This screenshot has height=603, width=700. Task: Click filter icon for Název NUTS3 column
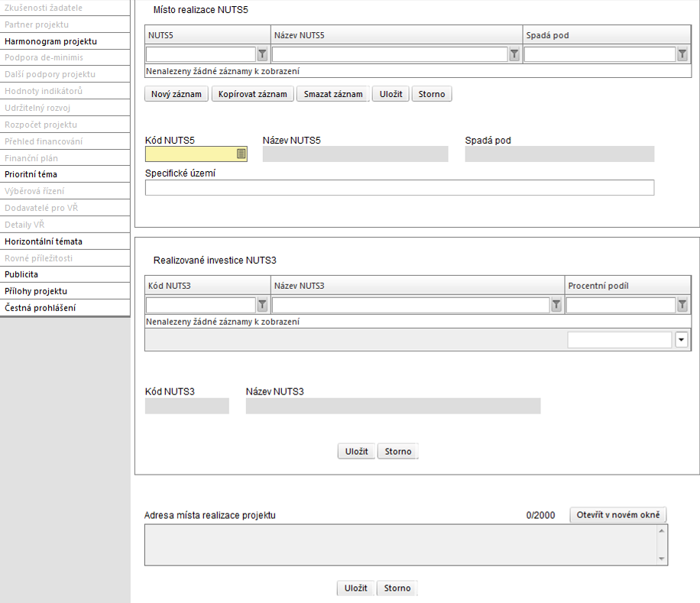556,305
